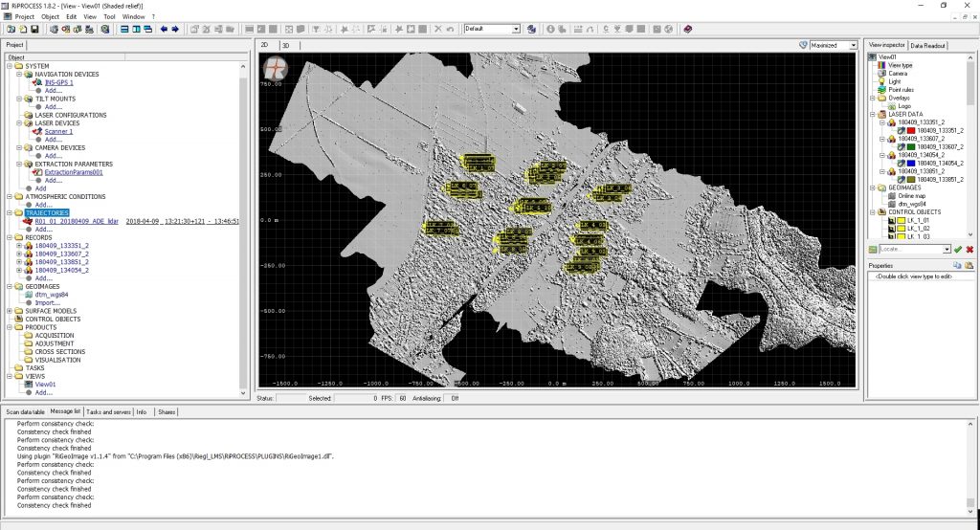Collapse the PRODUCTS tree node
The image size is (980, 530).
pyautogui.click(x=10, y=327)
